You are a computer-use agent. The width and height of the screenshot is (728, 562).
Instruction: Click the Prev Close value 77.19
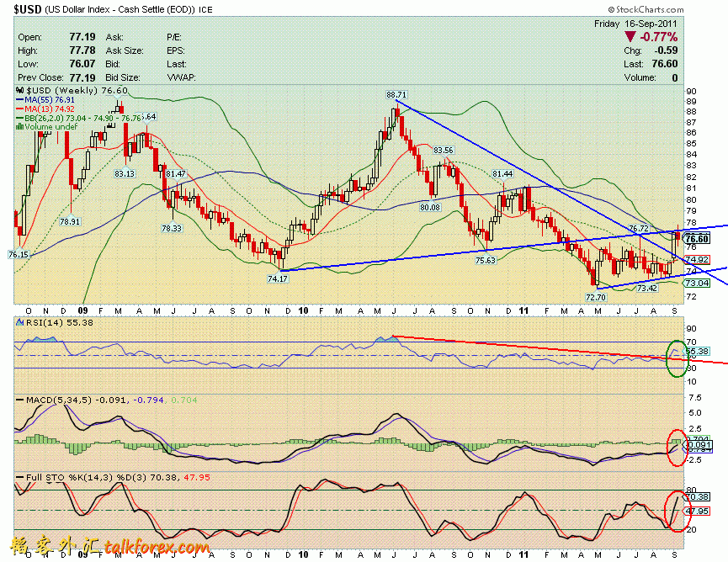pyautogui.click(x=82, y=77)
